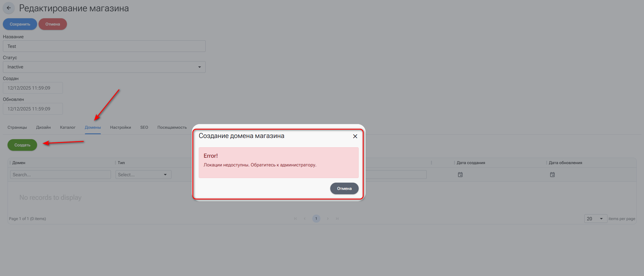This screenshot has height=276, width=644.
Task: Go to the previous page of results
Action: [305, 219]
